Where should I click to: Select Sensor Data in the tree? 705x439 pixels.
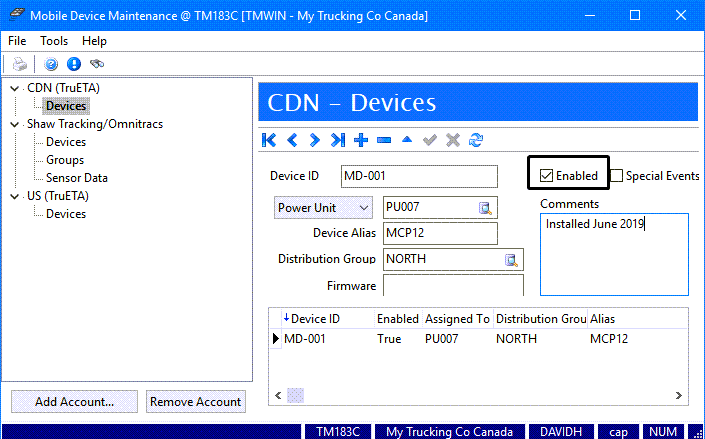click(77, 178)
